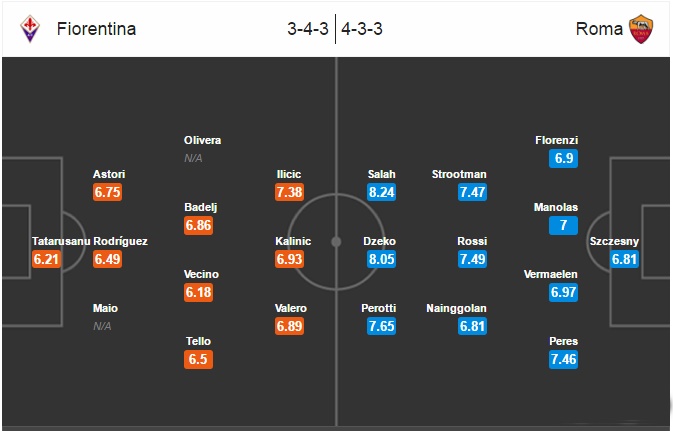Viewport: 673px width, 431px height.
Task: Click Szczesny's 6.81 rating badge
Action: [x=624, y=259]
